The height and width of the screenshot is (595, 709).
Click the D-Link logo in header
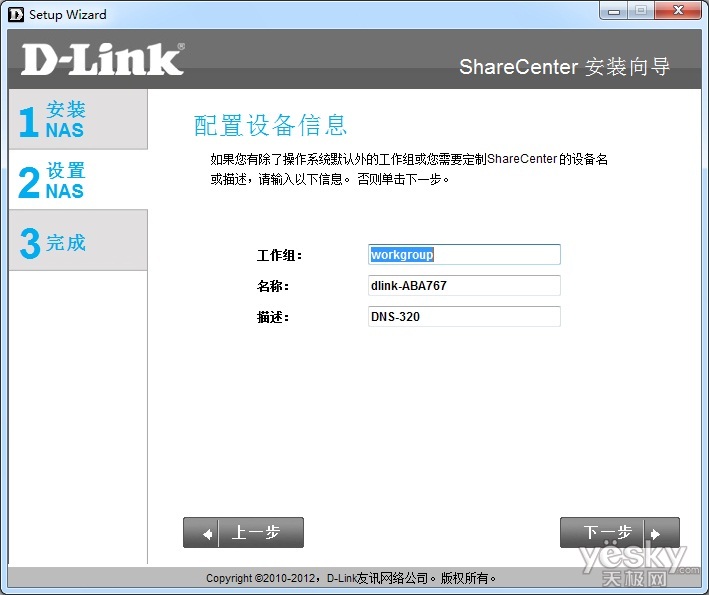coord(103,59)
